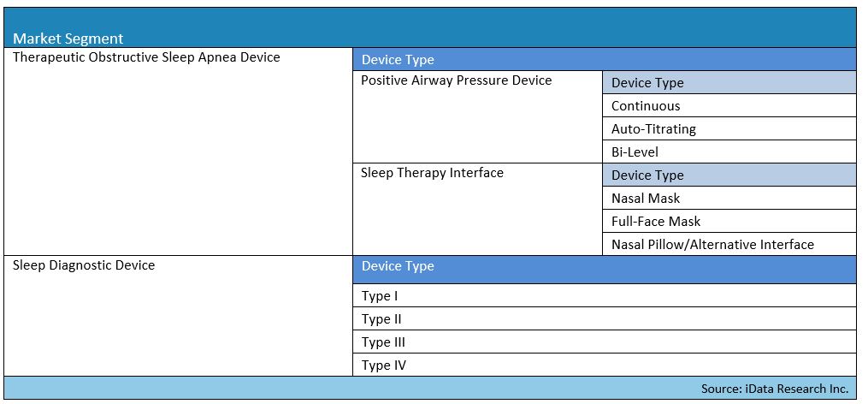The height and width of the screenshot is (404, 868).
Task: Click the Sleep Diagnostic Device cell
Action: coord(178,316)
